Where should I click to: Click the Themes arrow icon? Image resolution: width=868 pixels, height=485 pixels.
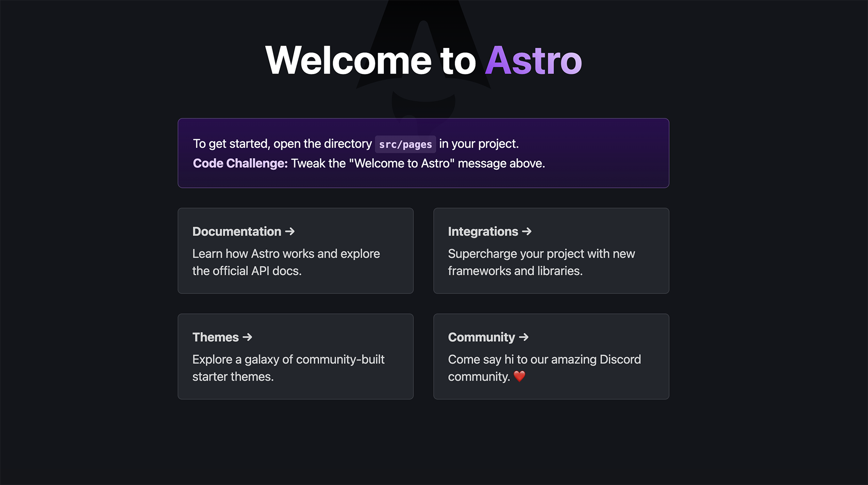(x=247, y=337)
